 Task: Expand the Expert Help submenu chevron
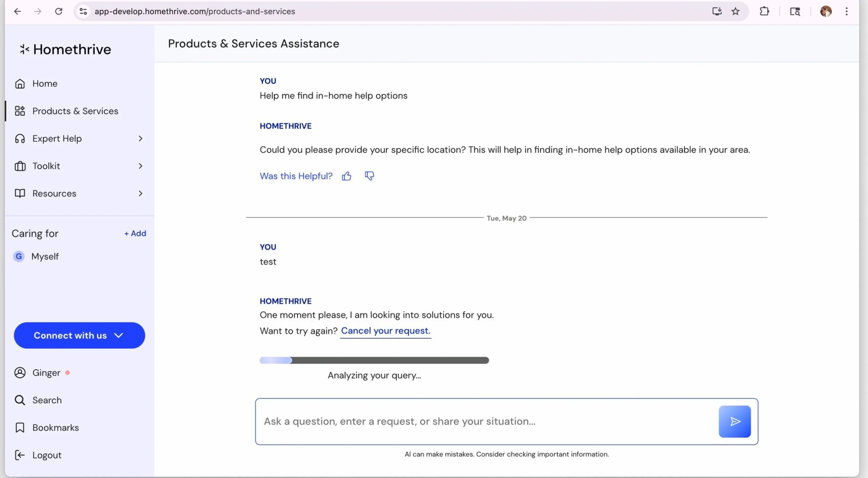140,138
